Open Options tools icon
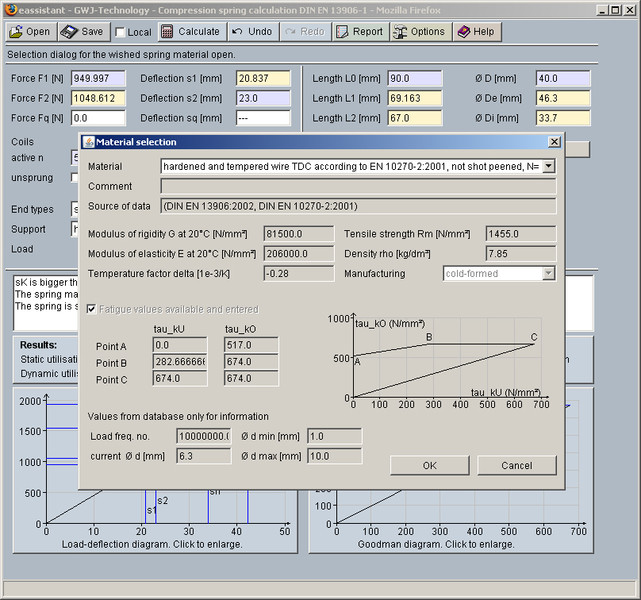 point(400,31)
